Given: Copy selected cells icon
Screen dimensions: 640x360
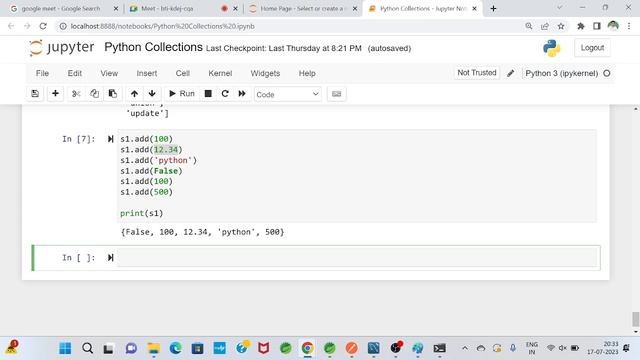Looking at the screenshot, I should click(94, 94).
